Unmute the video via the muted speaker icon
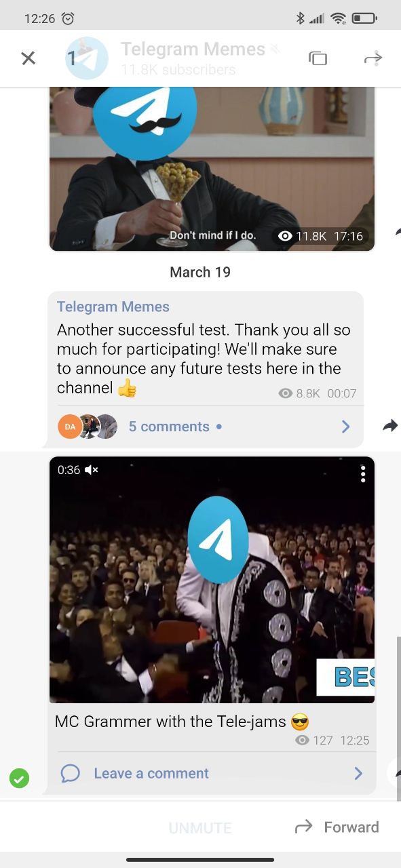This screenshot has width=401, height=868. pyautogui.click(x=91, y=469)
